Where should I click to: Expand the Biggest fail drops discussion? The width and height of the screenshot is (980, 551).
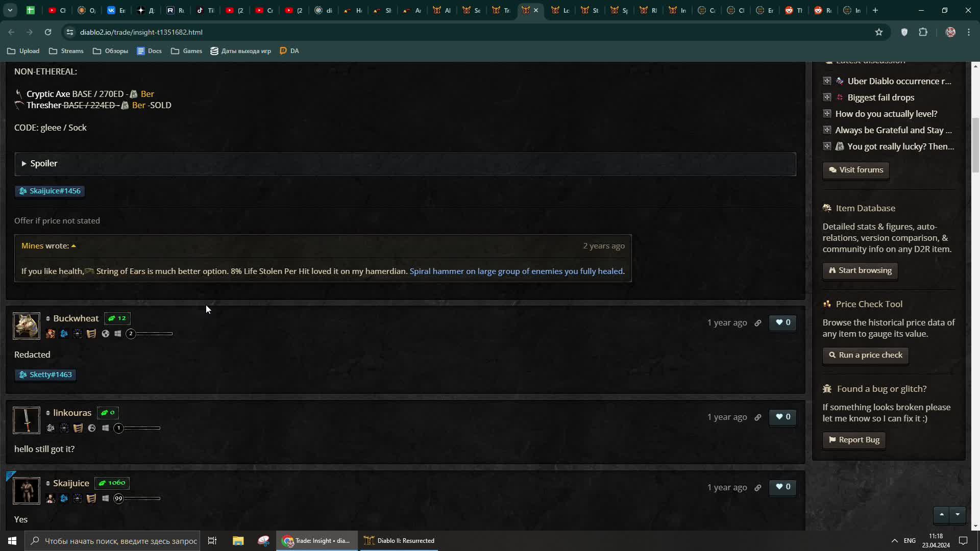(x=827, y=97)
